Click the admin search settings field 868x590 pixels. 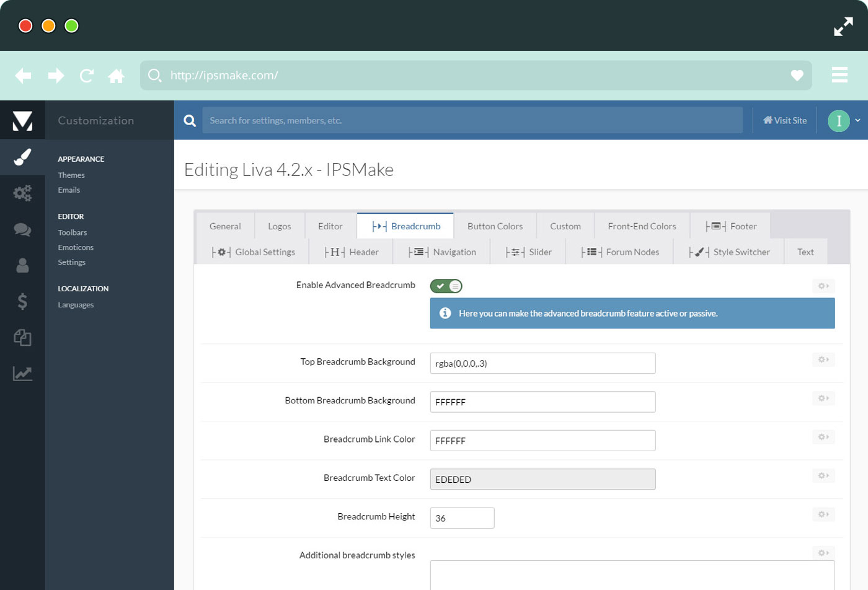pos(472,120)
